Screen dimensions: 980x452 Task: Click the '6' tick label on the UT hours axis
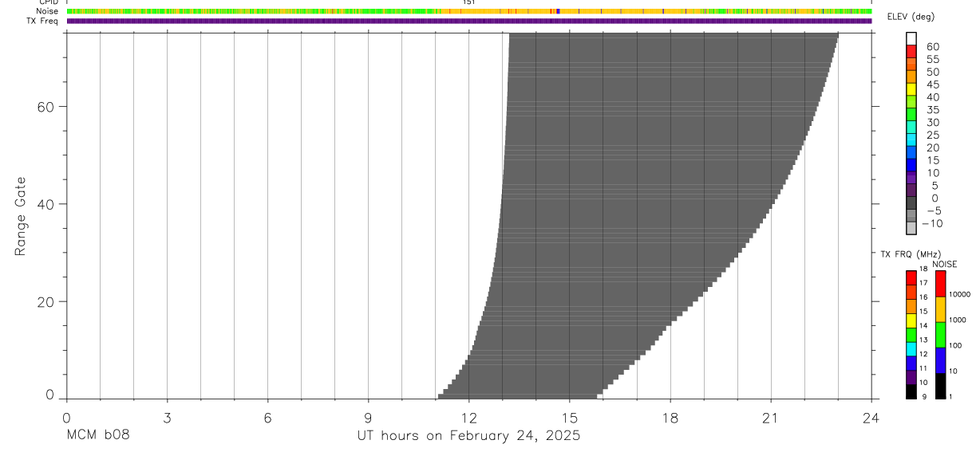coord(267,418)
